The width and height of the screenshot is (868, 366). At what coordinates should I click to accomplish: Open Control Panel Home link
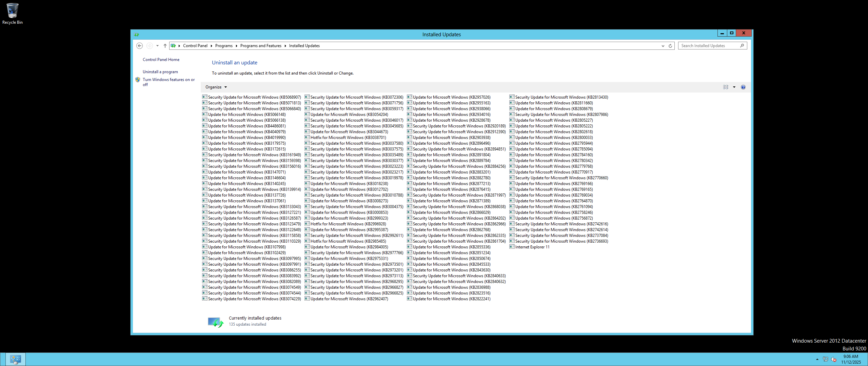coord(161,60)
